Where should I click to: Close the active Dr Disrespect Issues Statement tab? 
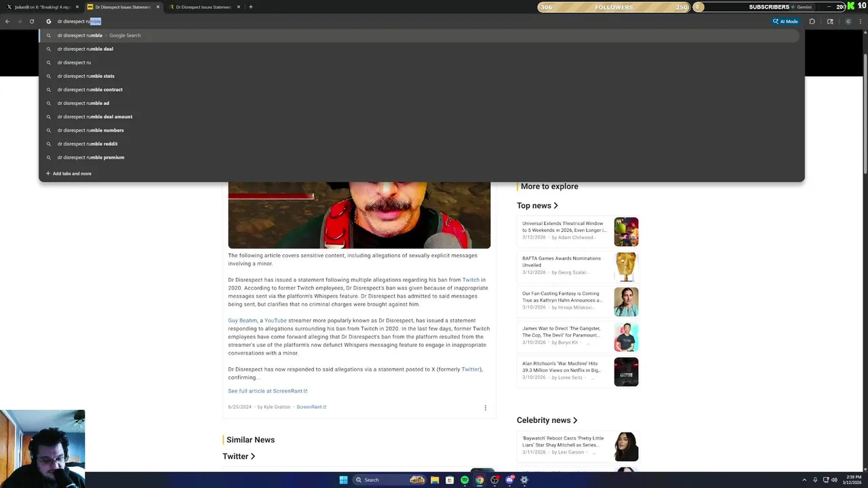(158, 7)
